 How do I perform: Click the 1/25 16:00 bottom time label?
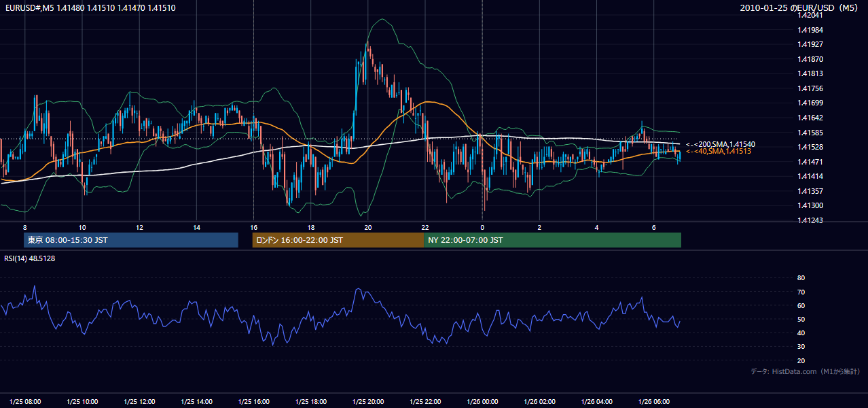pyautogui.click(x=254, y=401)
